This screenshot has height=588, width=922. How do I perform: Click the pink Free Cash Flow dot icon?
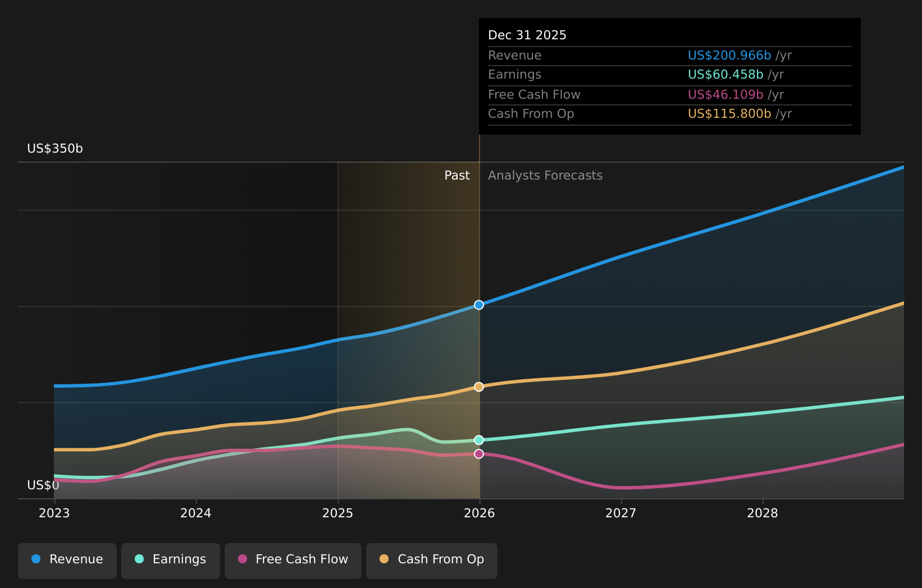(x=241, y=559)
